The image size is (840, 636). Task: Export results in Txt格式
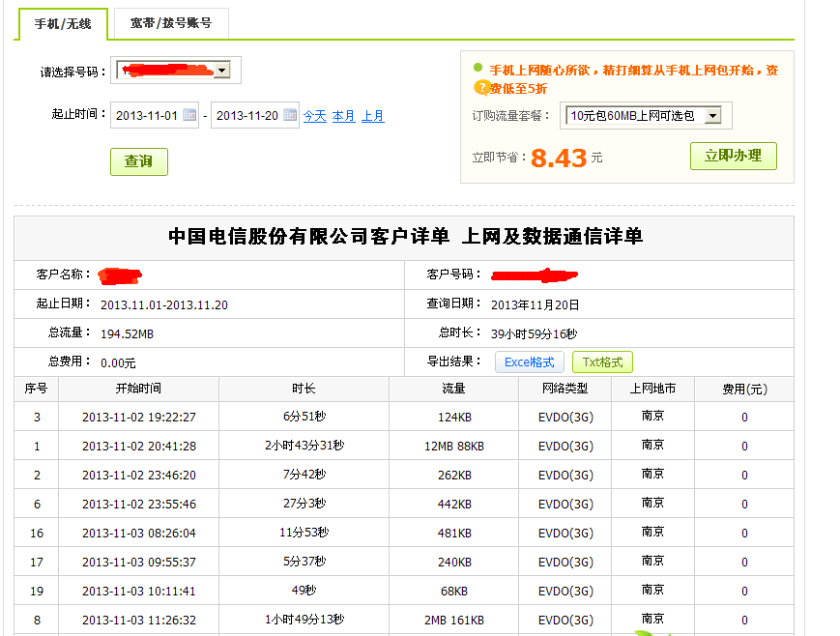pos(602,362)
